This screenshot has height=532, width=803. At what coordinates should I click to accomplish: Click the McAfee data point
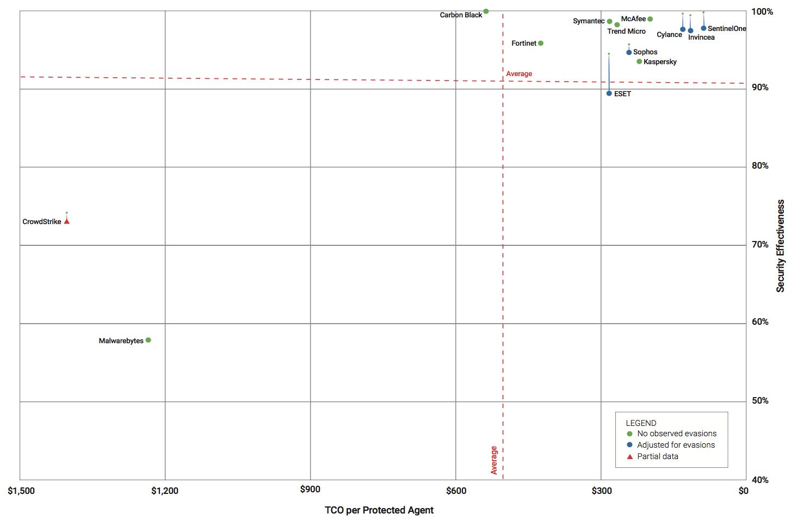click(x=650, y=19)
